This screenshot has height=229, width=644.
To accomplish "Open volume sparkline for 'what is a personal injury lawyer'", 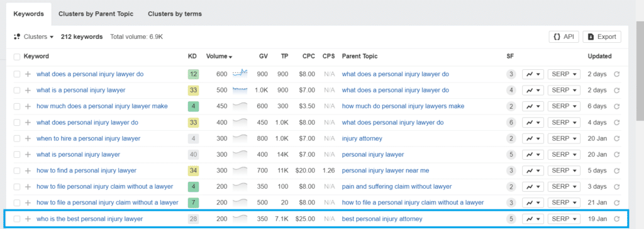I will coord(240,89).
